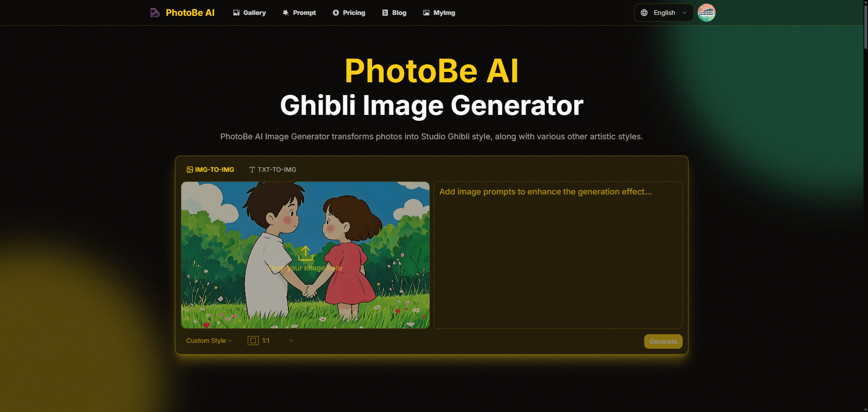868x412 pixels.
Task: Expand the 1:1 aspect ratio chevron
Action: coord(291,341)
